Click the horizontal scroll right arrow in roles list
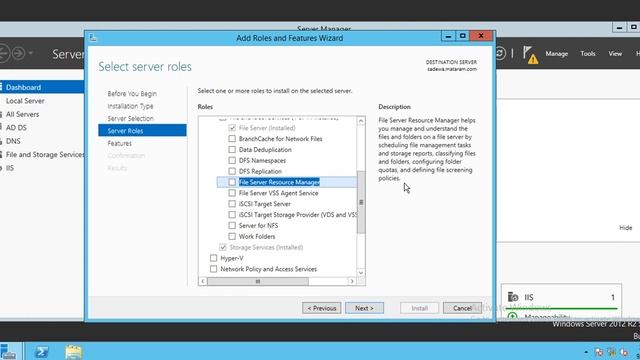The width and height of the screenshot is (640, 360). coord(352,281)
